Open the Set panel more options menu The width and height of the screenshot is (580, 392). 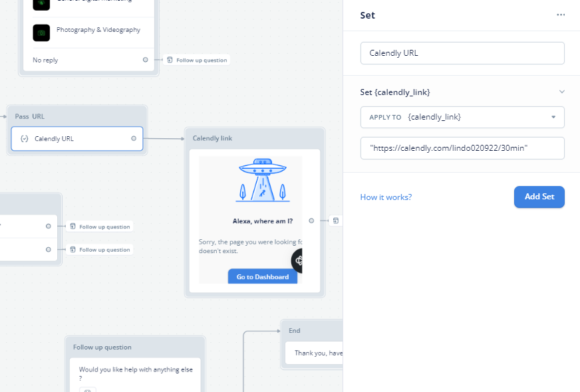pyautogui.click(x=561, y=15)
